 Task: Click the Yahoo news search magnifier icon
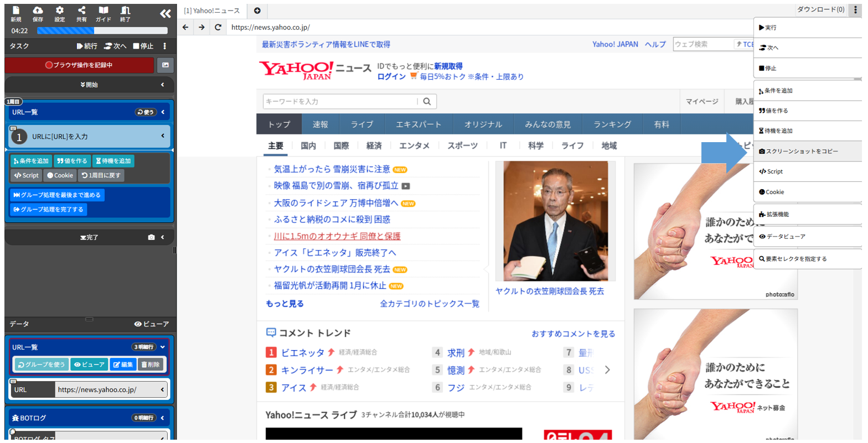point(427,102)
